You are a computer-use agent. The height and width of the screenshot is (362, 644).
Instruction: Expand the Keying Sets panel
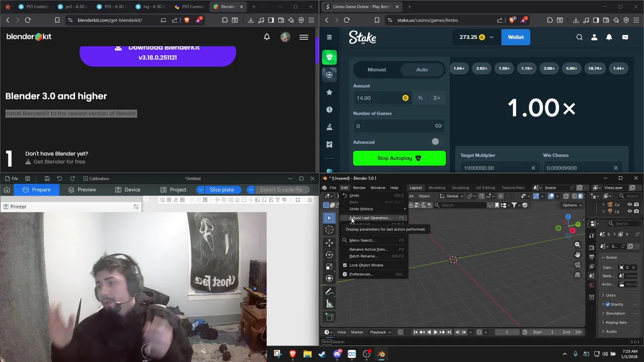pyautogui.click(x=620, y=322)
